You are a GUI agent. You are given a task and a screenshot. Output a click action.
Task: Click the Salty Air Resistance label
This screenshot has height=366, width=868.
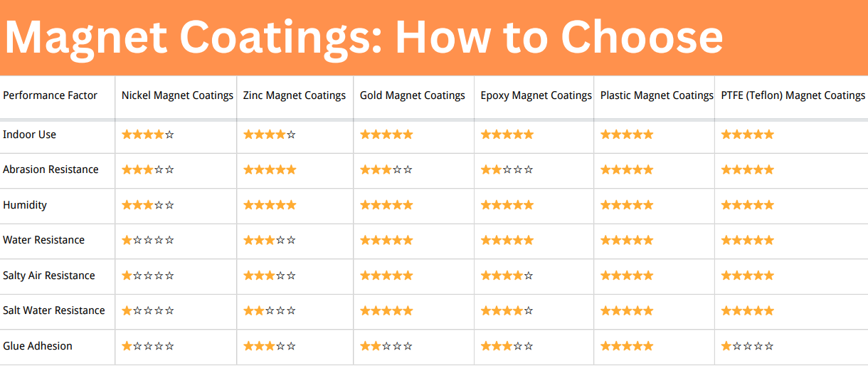49,276
